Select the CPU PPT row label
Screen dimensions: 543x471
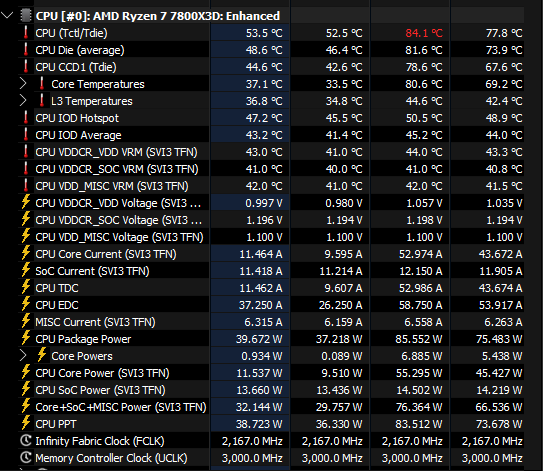[56, 424]
